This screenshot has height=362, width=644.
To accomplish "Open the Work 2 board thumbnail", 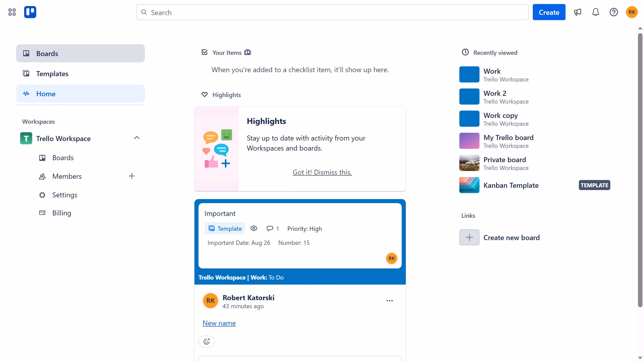I will tap(469, 97).
